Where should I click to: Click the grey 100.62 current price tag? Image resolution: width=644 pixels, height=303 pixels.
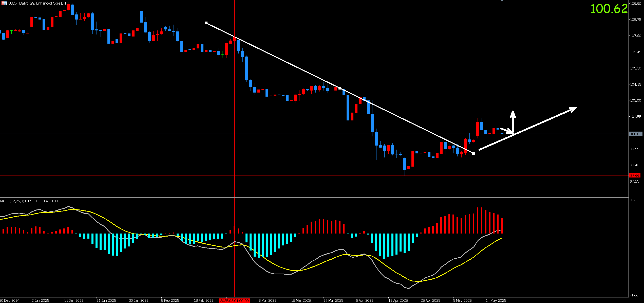click(x=636, y=134)
